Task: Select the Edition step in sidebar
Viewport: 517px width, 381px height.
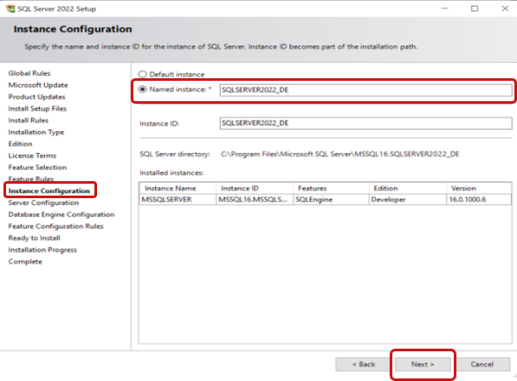Action: pos(20,144)
